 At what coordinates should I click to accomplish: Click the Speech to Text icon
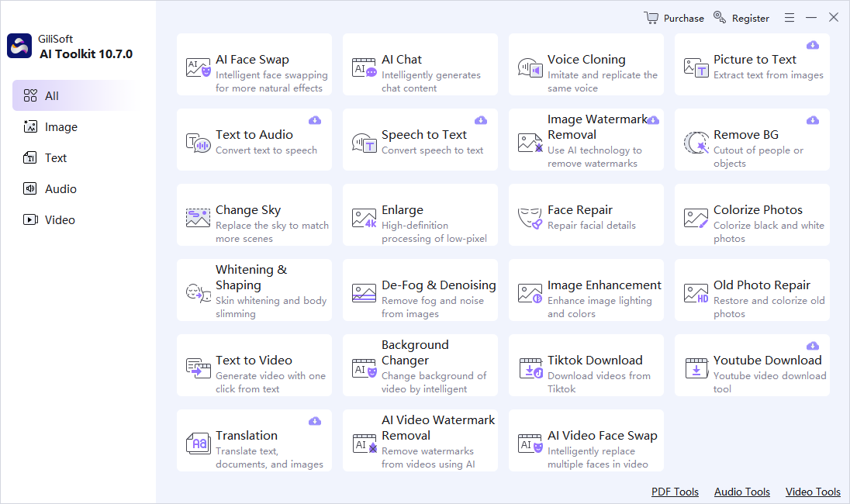pos(364,143)
